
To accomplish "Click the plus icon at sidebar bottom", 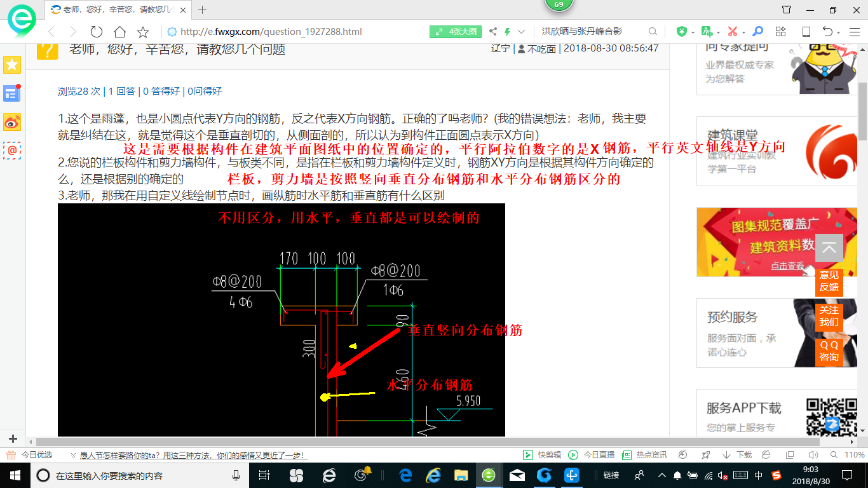I will tap(12, 438).
